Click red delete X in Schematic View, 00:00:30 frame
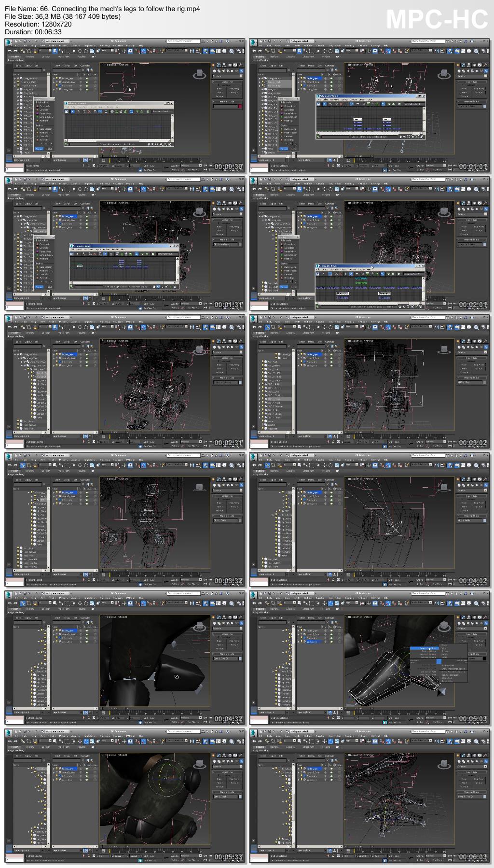The image size is (494, 868). coord(89,112)
